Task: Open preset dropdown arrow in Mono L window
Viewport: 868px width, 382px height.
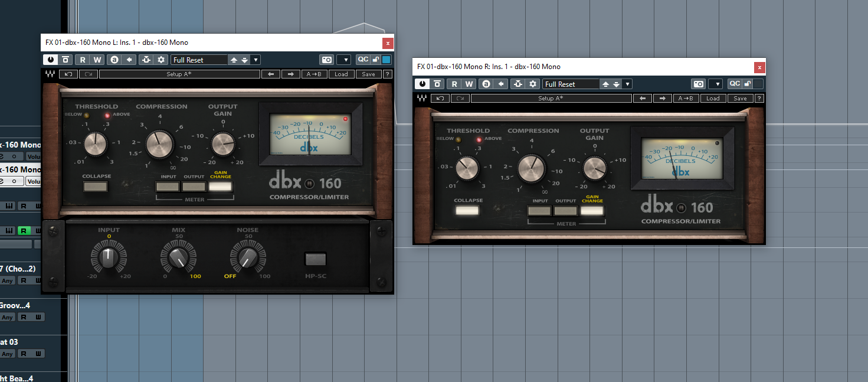Action: coord(256,60)
